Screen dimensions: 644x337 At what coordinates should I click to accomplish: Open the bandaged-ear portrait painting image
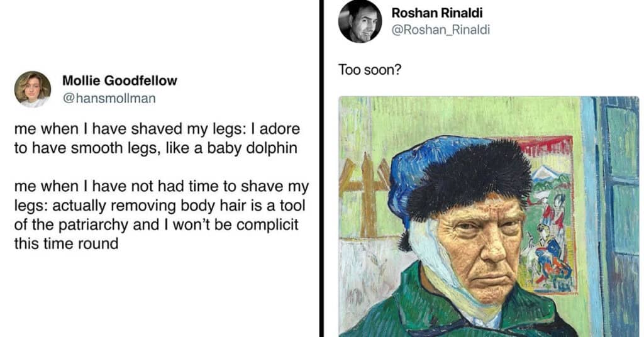[x=489, y=217]
